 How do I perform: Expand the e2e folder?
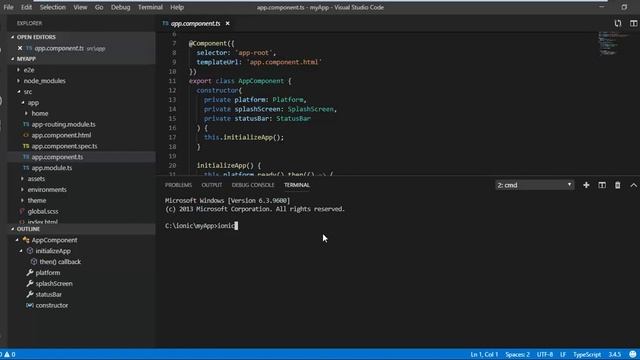[29, 70]
